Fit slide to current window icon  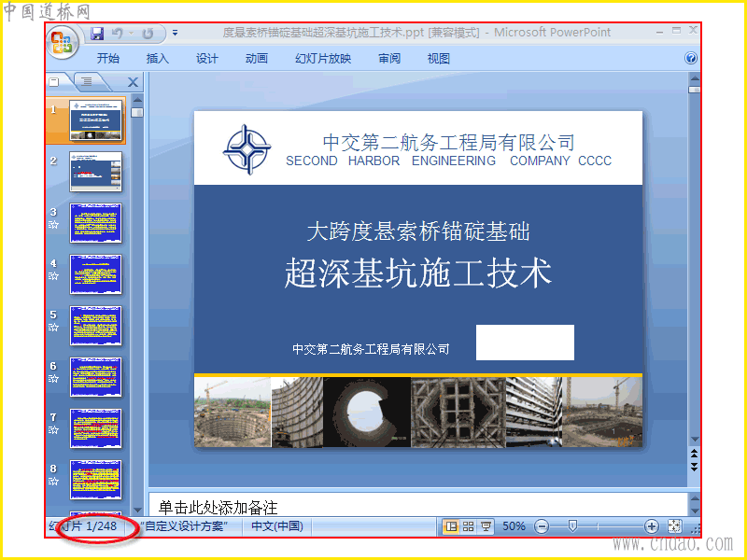point(674,526)
